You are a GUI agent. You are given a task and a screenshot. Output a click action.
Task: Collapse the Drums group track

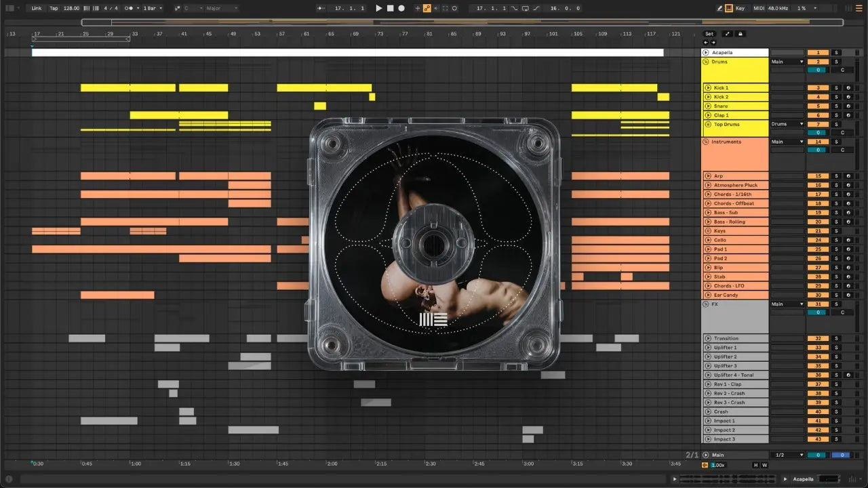coord(707,62)
